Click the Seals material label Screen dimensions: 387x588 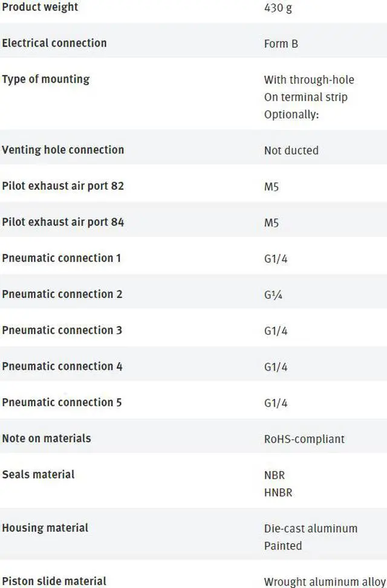(x=38, y=474)
